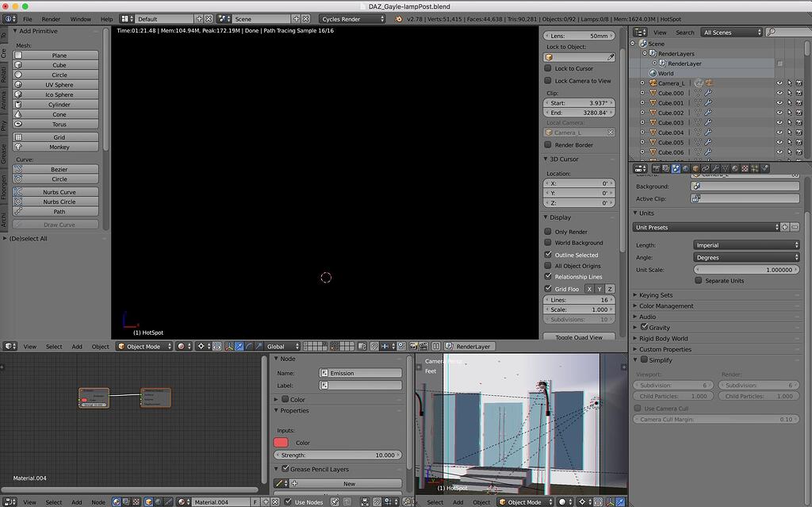The width and height of the screenshot is (812, 507).
Task: Add a Bezier curve
Action: 56,169
